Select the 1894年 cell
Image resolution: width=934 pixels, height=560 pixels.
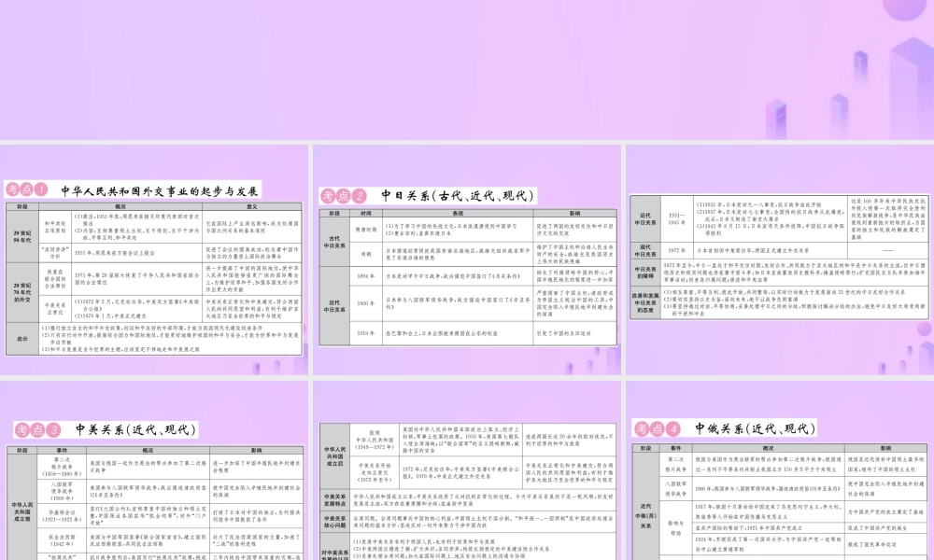click(366, 276)
